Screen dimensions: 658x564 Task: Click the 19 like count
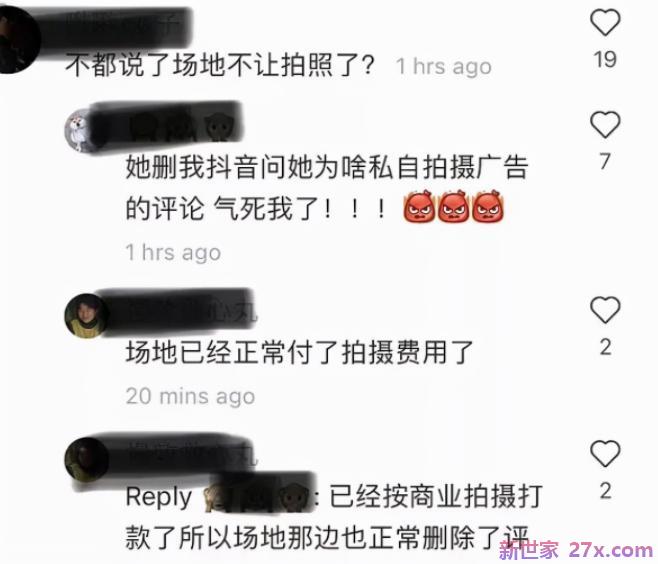[x=605, y=59]
